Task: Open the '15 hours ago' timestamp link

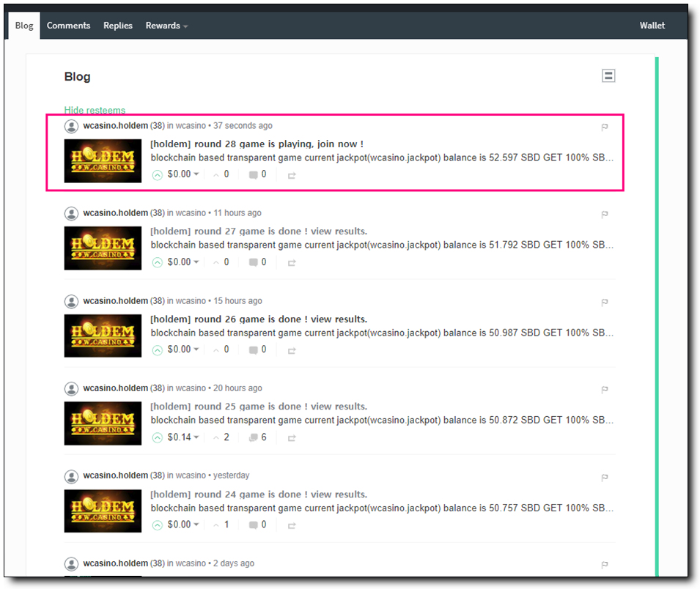Action: pos(237,301)
